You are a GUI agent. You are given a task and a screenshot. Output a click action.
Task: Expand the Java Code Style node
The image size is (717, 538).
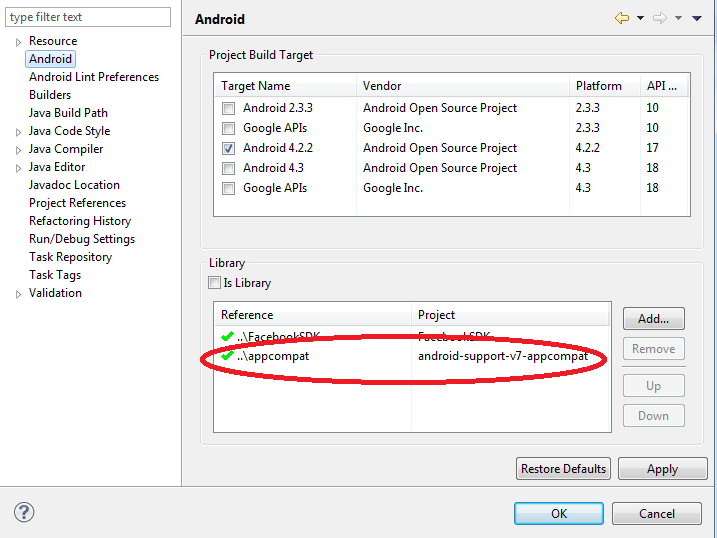click(18, 132)
